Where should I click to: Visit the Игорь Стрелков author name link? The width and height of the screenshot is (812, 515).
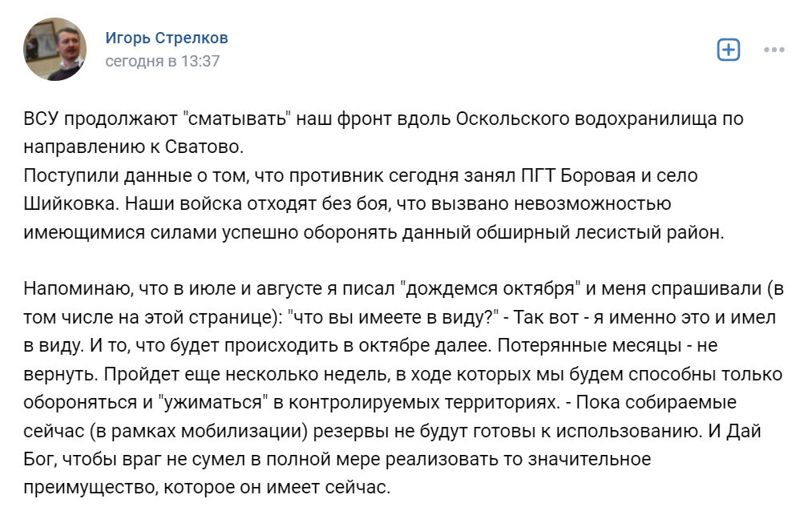167,38
